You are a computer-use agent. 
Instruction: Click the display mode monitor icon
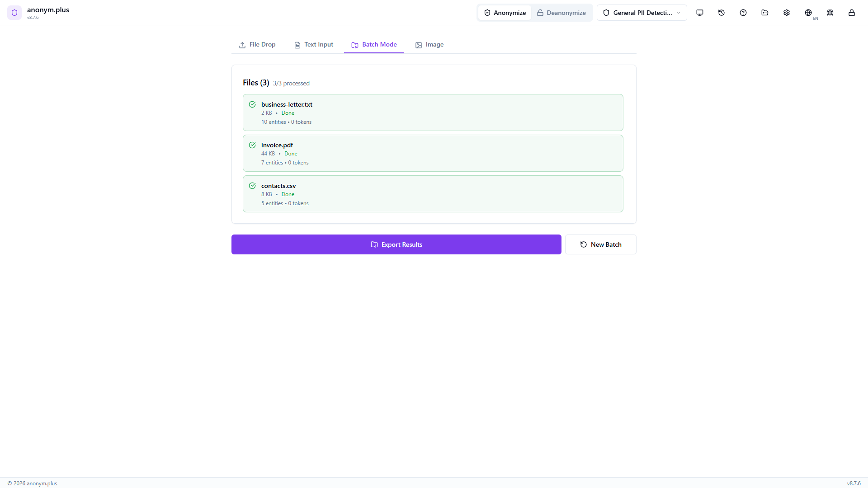pyautogui.click(x=699, y=13)
